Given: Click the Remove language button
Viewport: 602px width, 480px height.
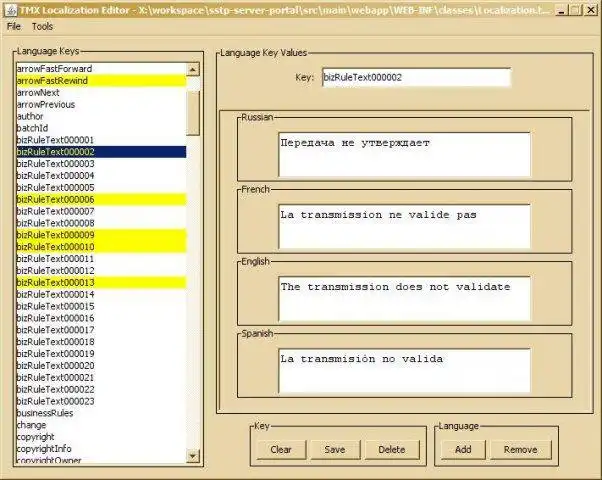Looking at the screenshot, I should pyautogui.click(x=521, y=450).
